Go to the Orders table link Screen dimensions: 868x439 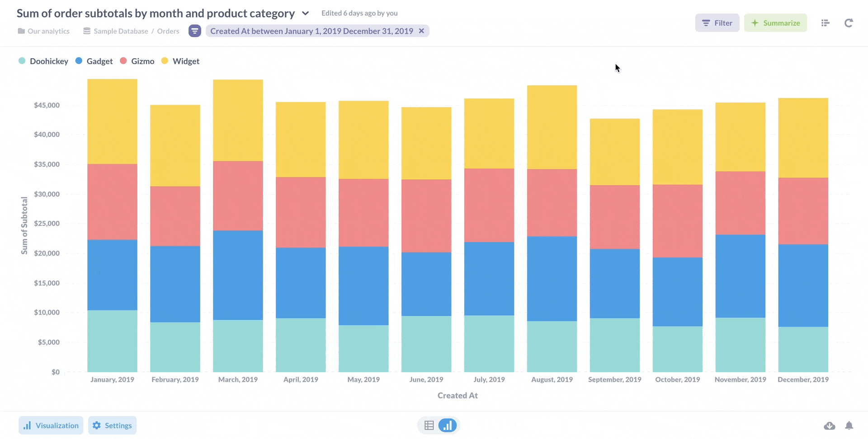168,31
